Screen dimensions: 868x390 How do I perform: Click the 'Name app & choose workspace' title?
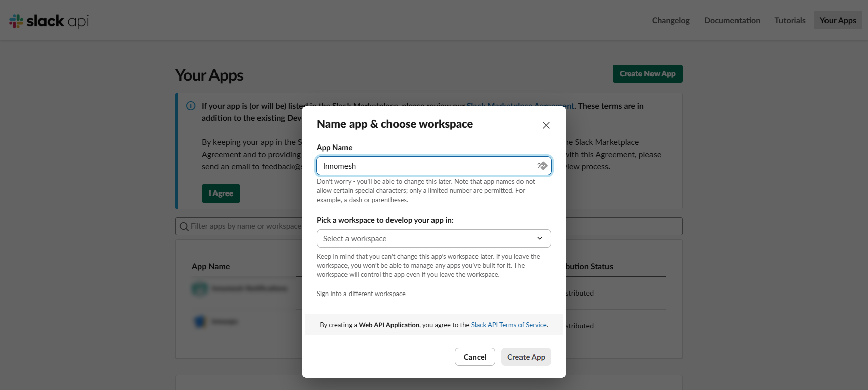pos(395,124)
